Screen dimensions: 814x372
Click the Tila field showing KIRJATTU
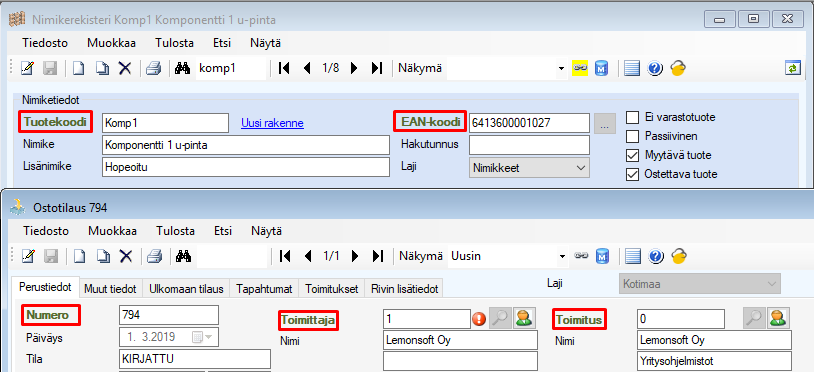195,359
